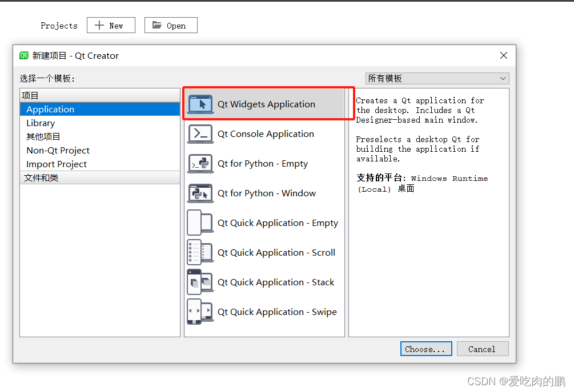
Task: Click the 选择一个模板 label
Action: coord(47,78)
